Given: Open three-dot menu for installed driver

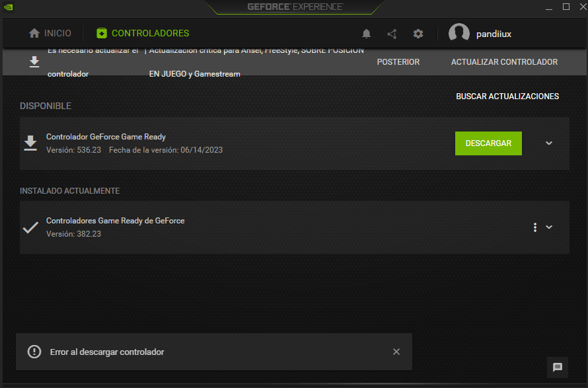Looking at the screenshot, I should tap(535, 227).
